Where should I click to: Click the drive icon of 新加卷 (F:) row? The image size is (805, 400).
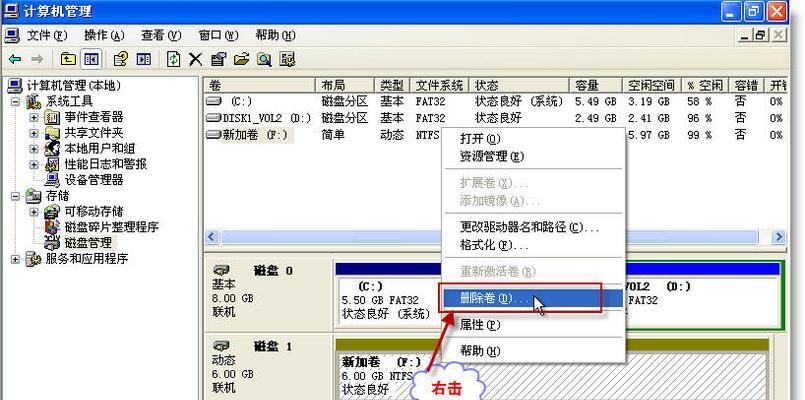(213, 135)
